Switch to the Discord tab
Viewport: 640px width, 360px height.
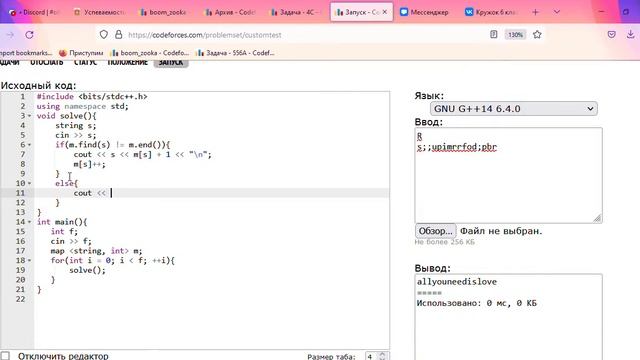click(34, 12)
